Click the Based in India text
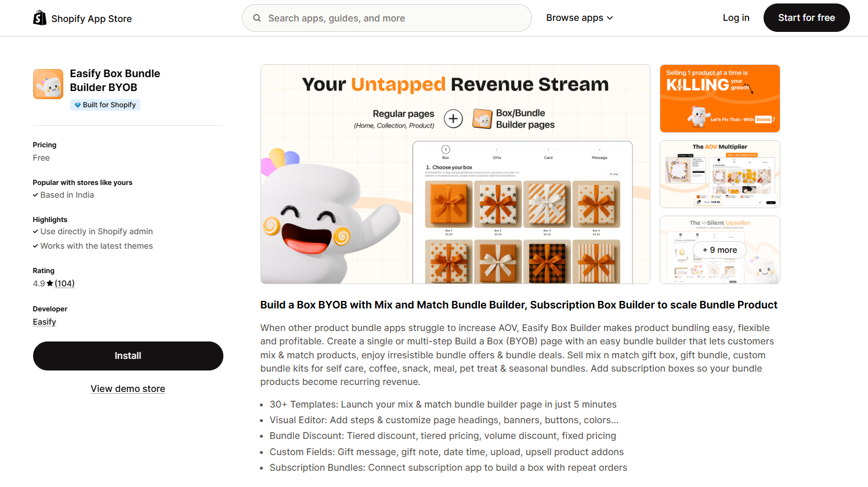This screenshot has height=487, width=868. coord(67,195)
